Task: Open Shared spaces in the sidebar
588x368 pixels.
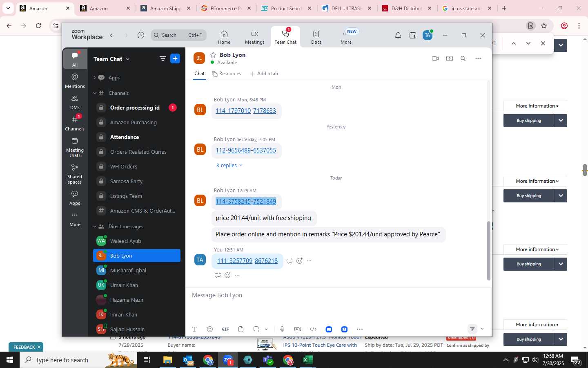Action: click(75, 174)
